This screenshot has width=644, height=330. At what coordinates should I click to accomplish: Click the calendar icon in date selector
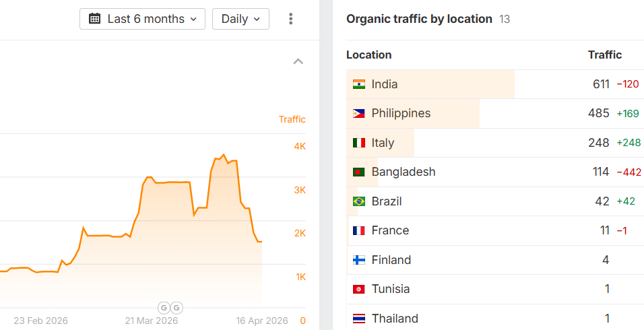pyautogui.click(x=94, y=19)
